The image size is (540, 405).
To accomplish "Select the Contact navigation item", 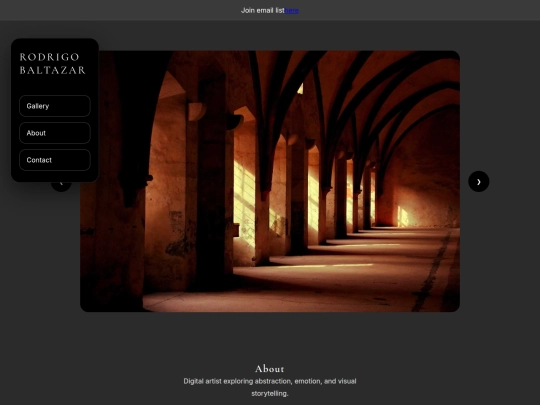I will click(x=55, y=160).
